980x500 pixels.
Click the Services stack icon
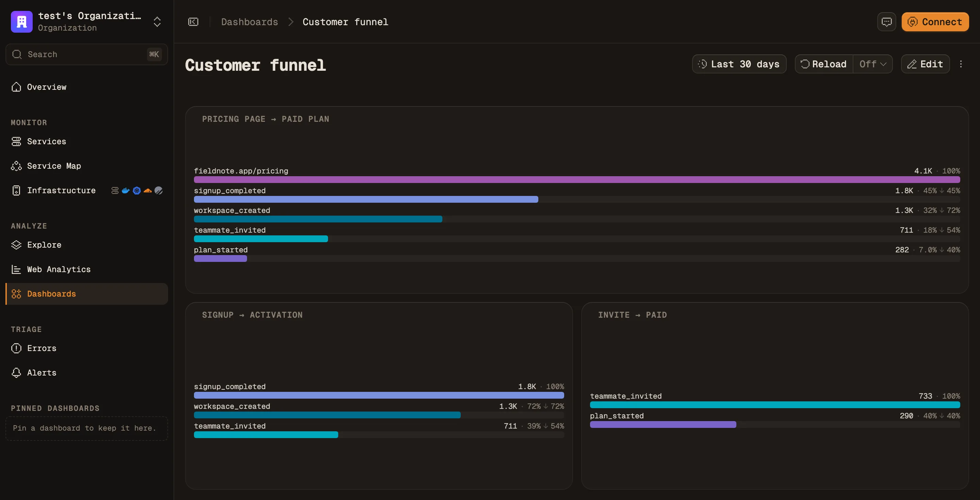[x=16, y=141]
